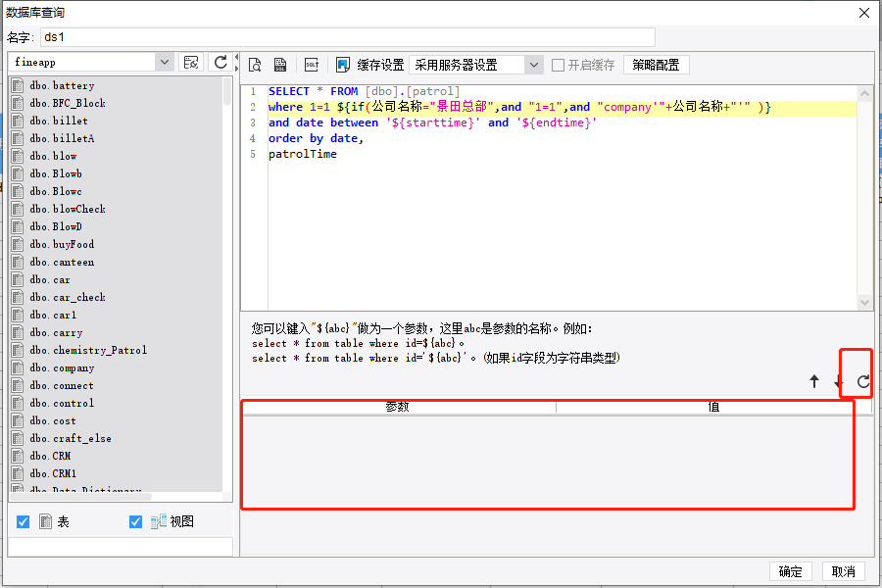Screen dimensions: 882x588
Task: Click SQL line 4 order by date
Action: (x=316, y=138)
